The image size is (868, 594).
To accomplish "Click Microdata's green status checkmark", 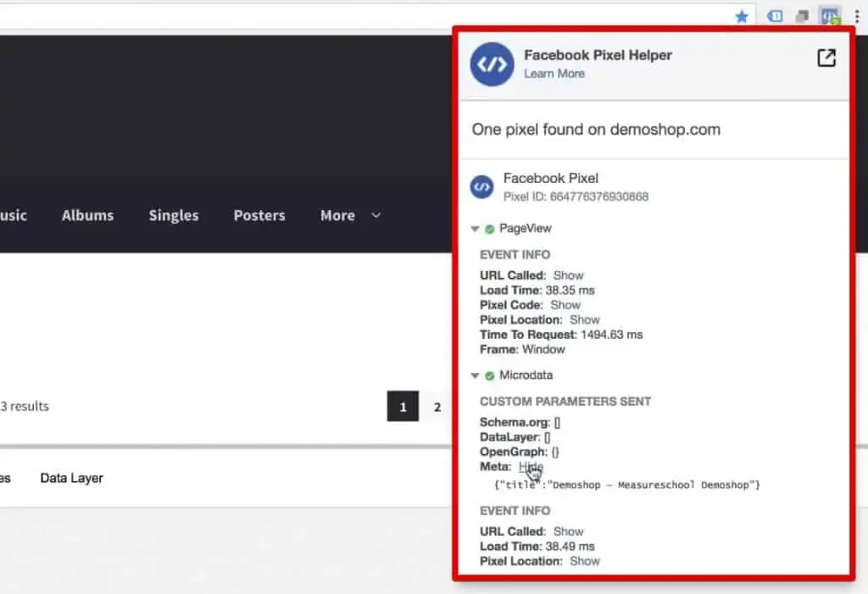I will (x=491, y=375).
